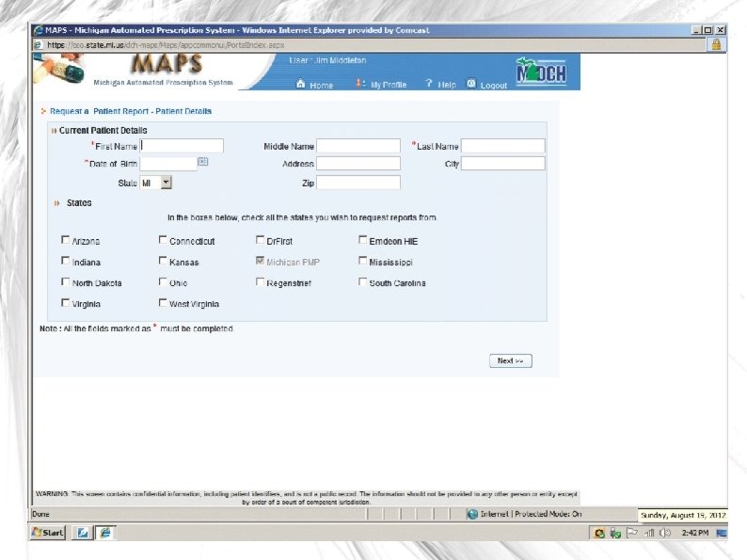Screen dimensions: 747x560
Task: Click the 2:42 PM system clock
Action: coord(695,533)
